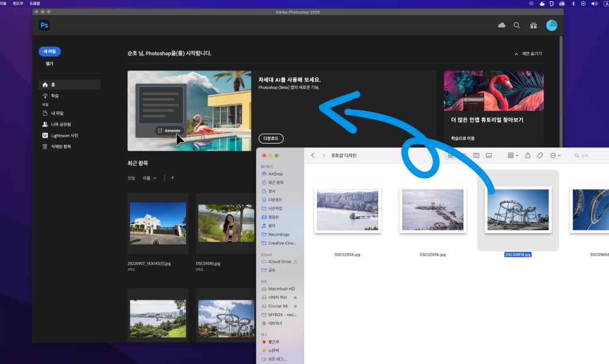Eject the Crucial X6 drive

pyautogui.click(x=295, y=306)
